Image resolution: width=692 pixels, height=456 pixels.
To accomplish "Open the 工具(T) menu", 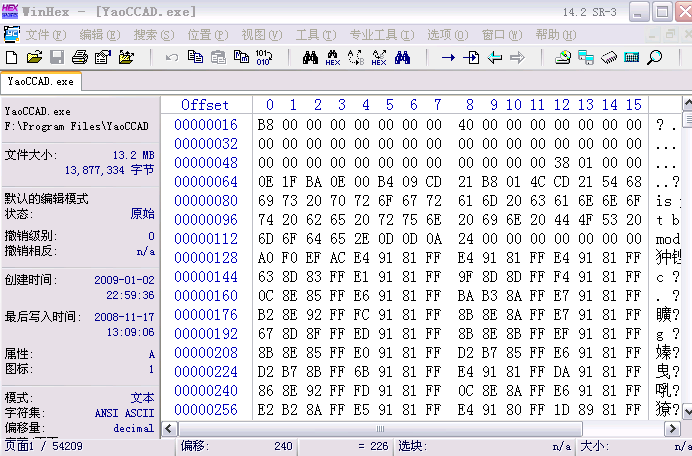I will tap(316, 35).
